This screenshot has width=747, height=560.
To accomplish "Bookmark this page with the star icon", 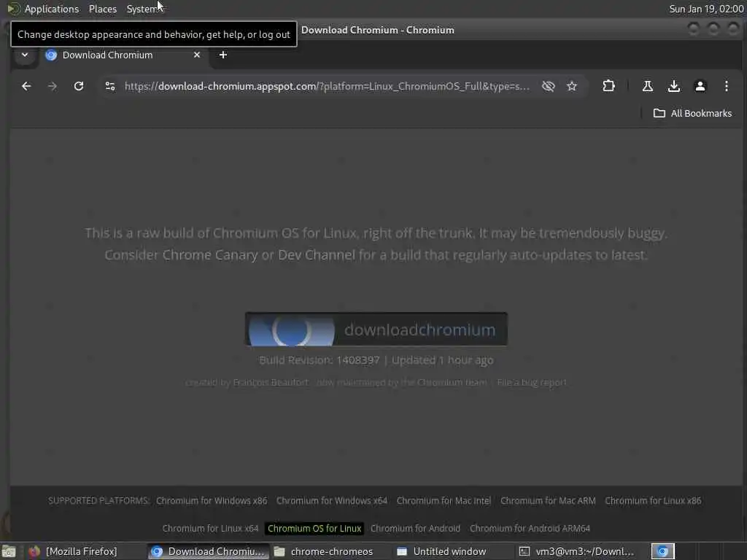I will pos(572,86).
